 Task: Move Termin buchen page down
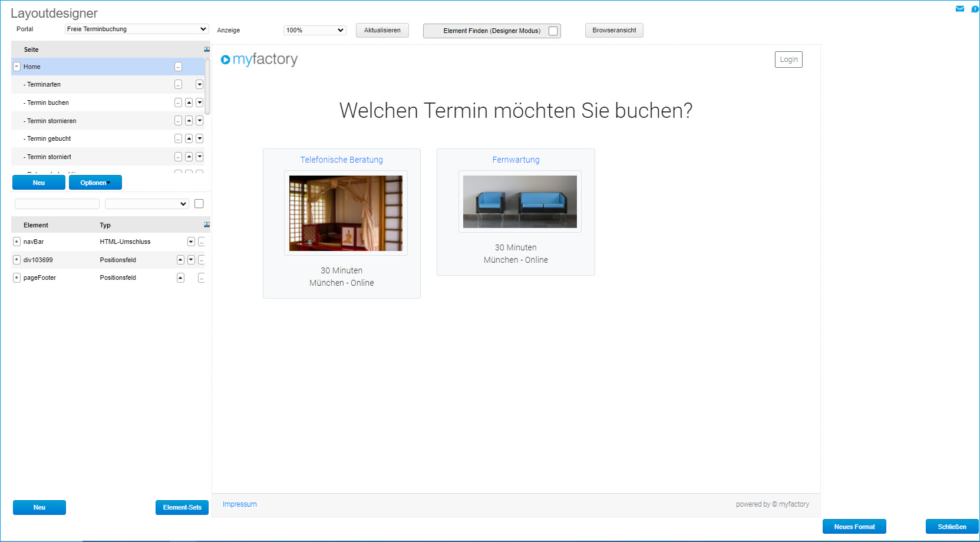pyautogui.click(x=199, y=103)
